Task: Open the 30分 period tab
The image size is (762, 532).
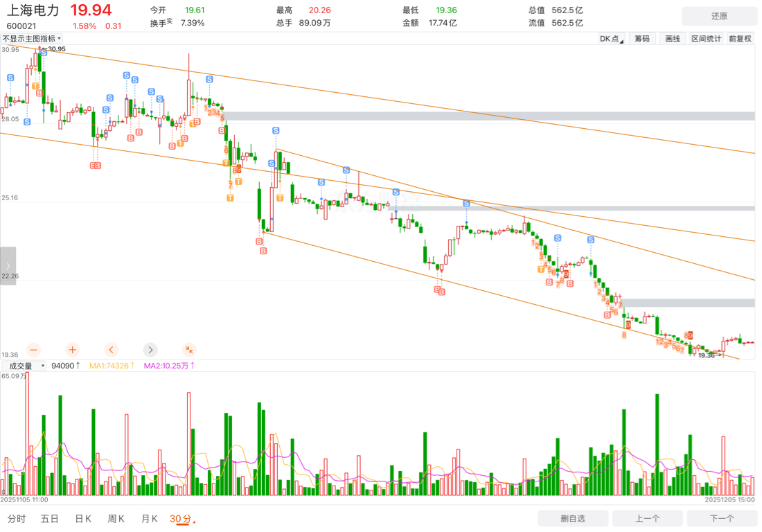Action: [x=181, y=519]
